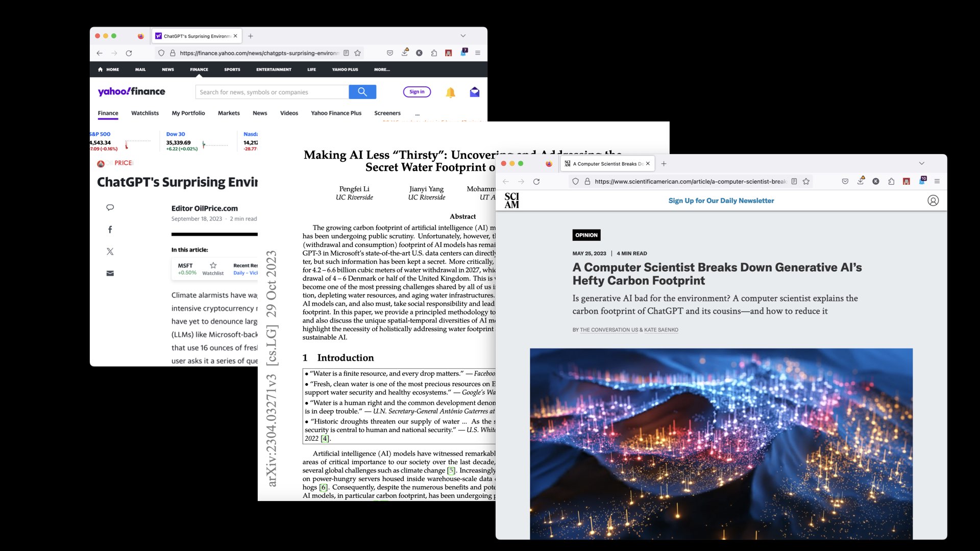Email the article with envelope icon
This screenshot has width=980, height=551.
coord(110,273)
